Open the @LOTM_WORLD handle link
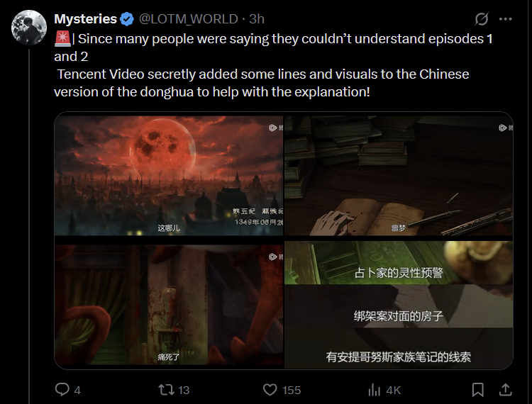Viewport: 532px width, 404px height. pos(188,19)
